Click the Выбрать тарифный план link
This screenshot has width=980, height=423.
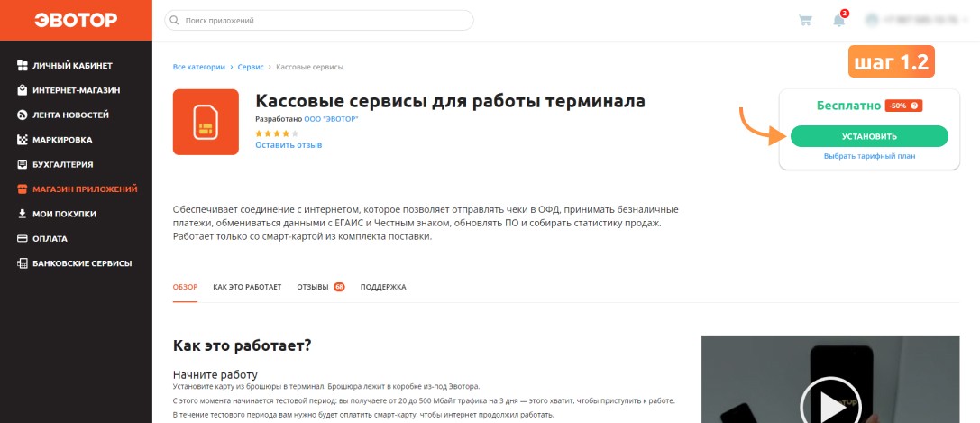click(x=869, y=156)
